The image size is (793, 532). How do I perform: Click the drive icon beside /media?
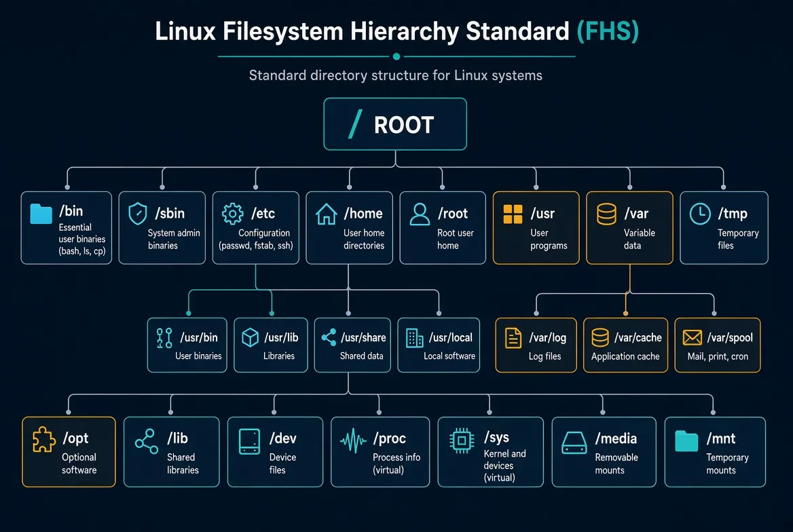coord(574,443)
